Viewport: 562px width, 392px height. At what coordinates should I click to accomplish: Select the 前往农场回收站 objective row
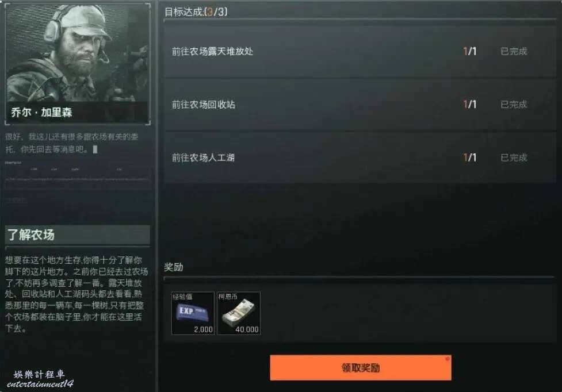[x=360, y=105]
